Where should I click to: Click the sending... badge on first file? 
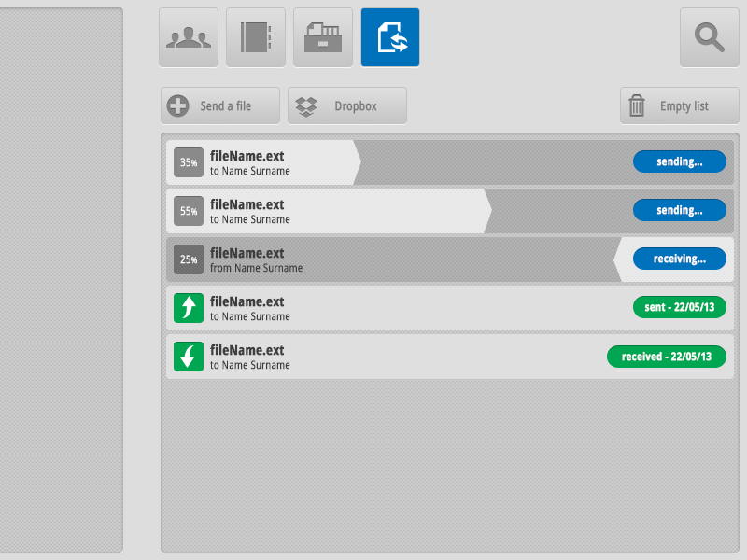click(x=679, y=161)
